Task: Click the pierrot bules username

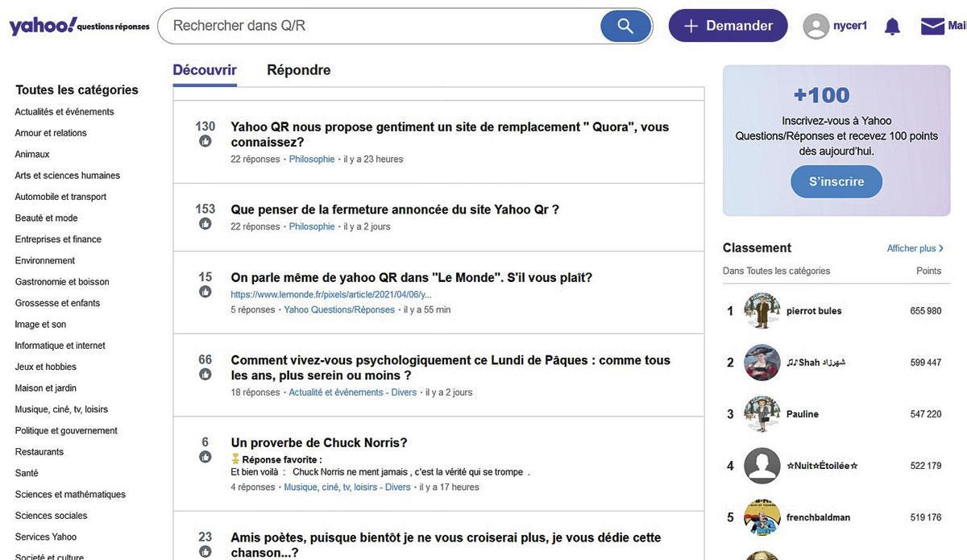Action: click(814, 311)
